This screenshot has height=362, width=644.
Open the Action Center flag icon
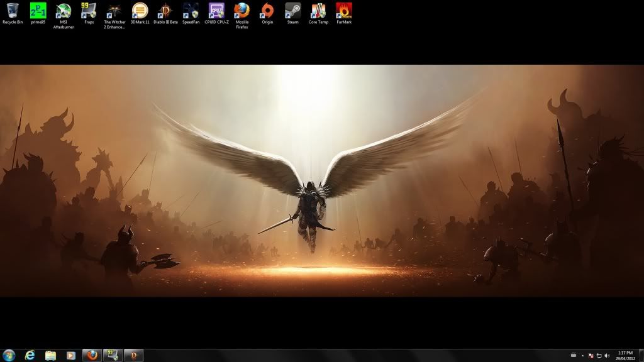coord(591,356)
